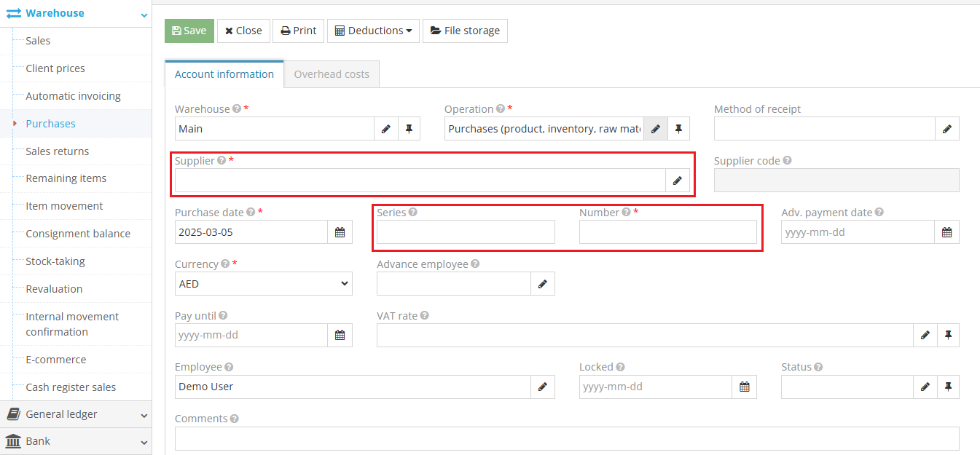Collapse the Warehouse sidebar menu
980x455 pixels.
pyautogui.click(x=143, y=13)
